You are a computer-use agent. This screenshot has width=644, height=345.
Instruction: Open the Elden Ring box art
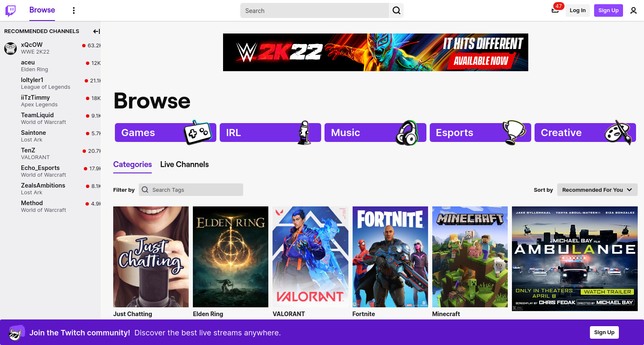coord(231,257)
